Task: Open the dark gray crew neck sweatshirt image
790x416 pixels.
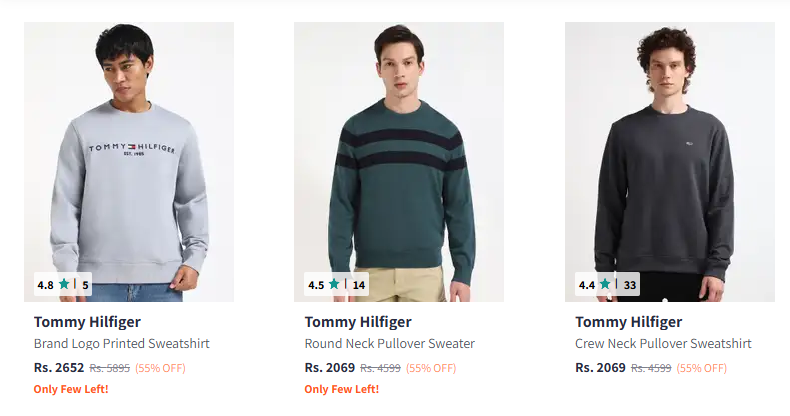Action: pos(670,150)
